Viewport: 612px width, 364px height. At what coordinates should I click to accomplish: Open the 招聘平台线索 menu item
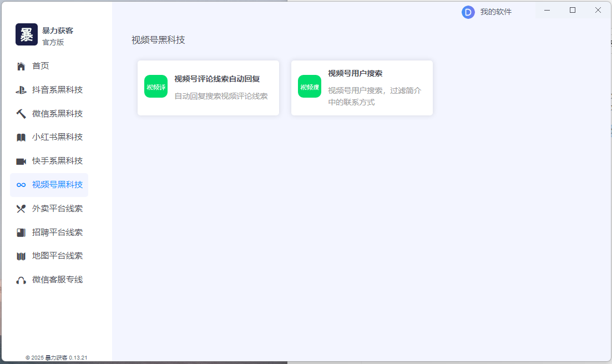(57, 232)
